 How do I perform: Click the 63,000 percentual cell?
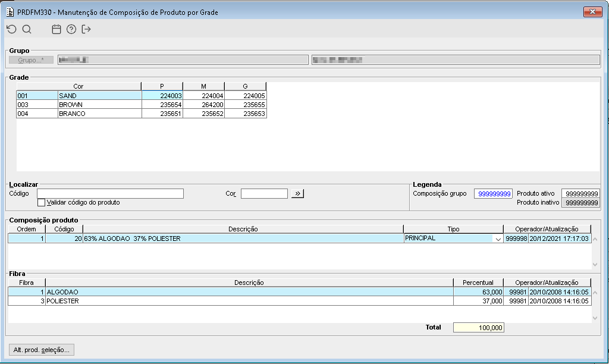click(479, 292)
